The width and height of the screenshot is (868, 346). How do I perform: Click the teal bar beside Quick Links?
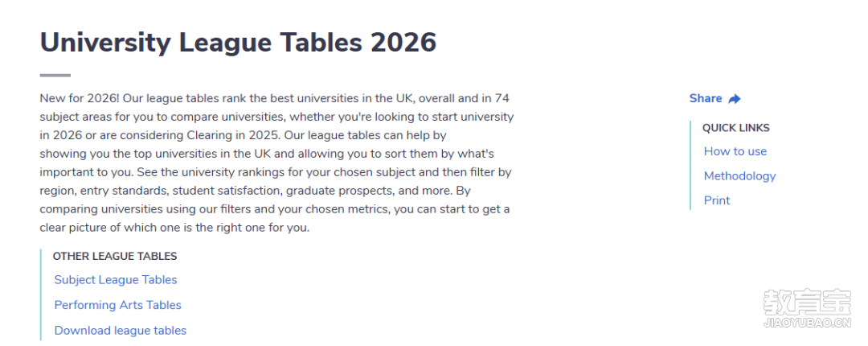690,165
